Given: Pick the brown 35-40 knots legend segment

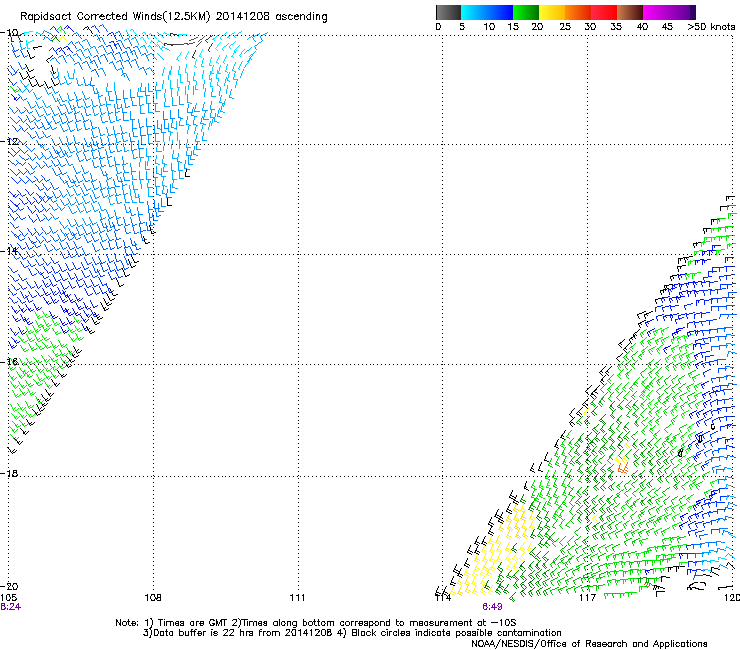Looking at the screenshot, I should click(x=630, y=12).
